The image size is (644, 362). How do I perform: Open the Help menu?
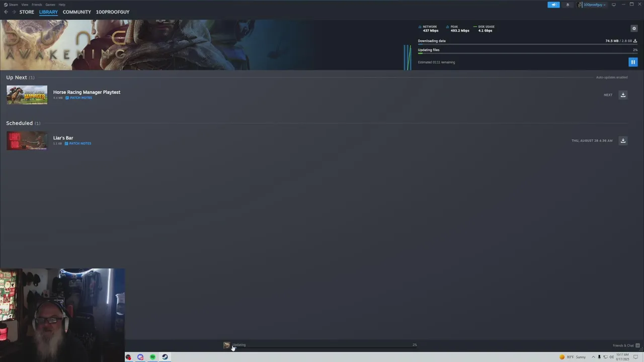[x=62, y=5]
